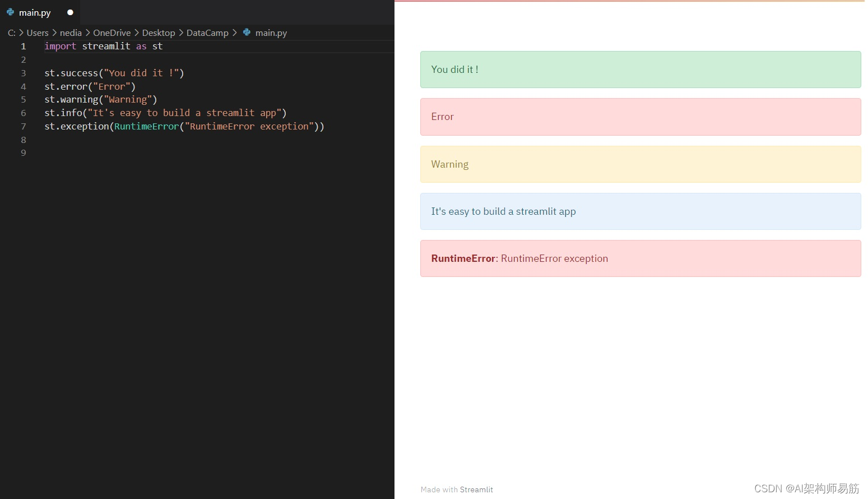Click line number 3 in gutter

[x=24, y=73]
